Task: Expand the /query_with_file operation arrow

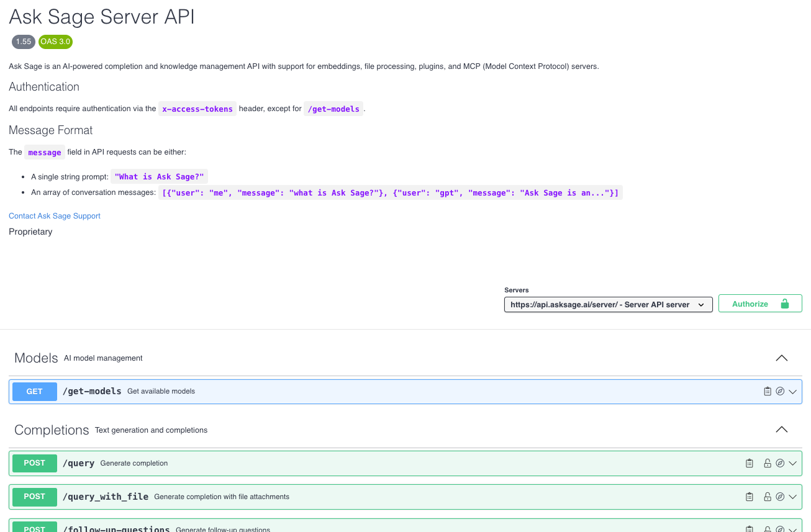Action: pyautogui.click(x=792, y=497)
